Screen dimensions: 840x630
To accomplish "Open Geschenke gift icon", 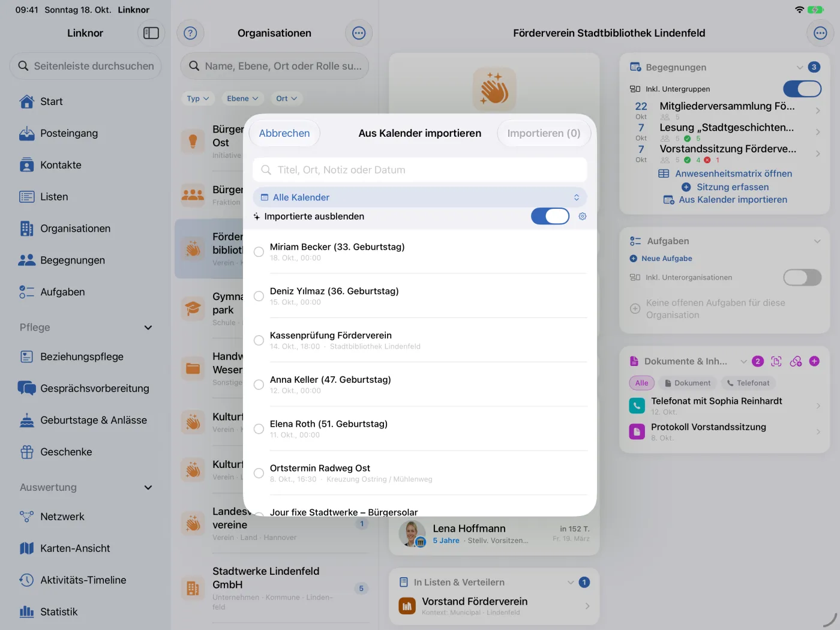I will [x=27, y=452].
